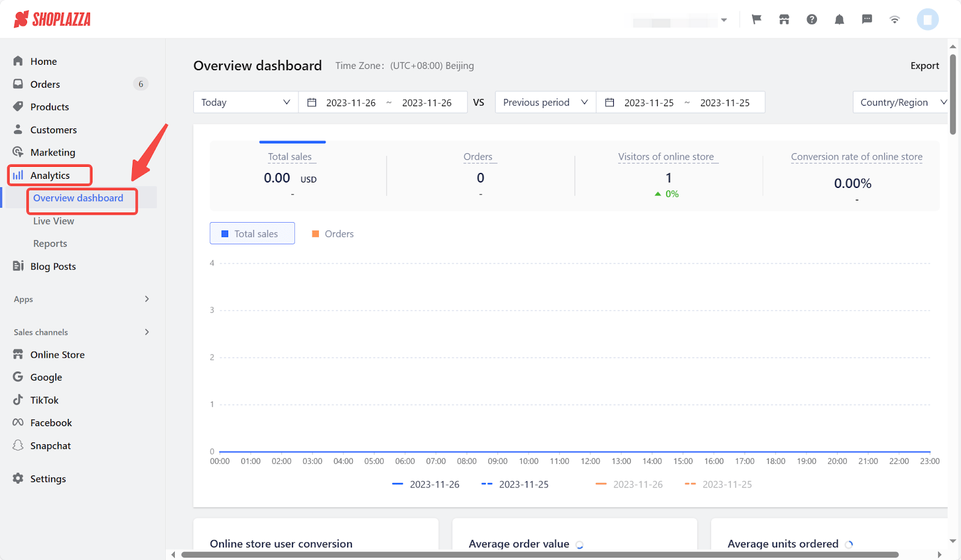Image resolution: width=961 pixels, height=560 pixels.
Task: Expand the Sales channels chevron
Action: [147, 332]
